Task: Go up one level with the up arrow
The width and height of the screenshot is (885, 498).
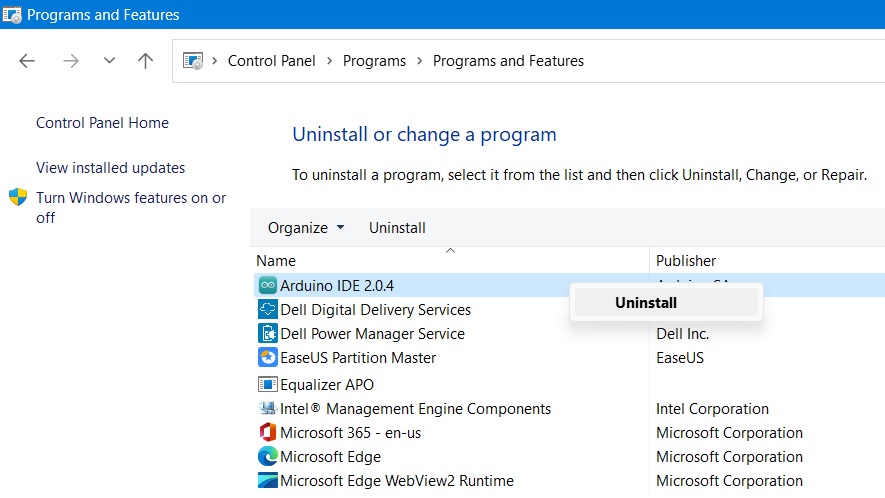Action: tap(146, 60)
